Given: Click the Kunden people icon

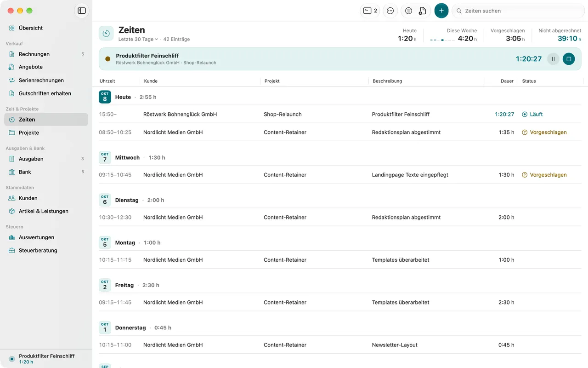Looking at the screenshot, I should pos(12,198).
